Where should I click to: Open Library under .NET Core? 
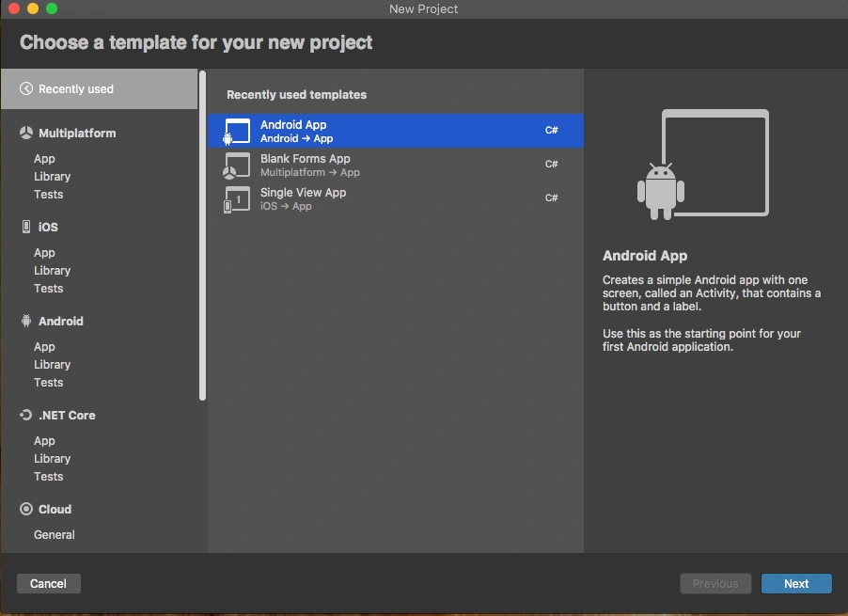coord(52,459)
